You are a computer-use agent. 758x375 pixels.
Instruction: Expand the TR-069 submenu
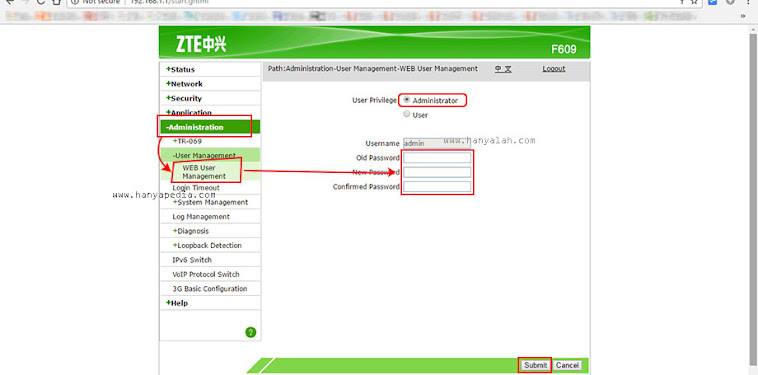click(x=187, y=142)
